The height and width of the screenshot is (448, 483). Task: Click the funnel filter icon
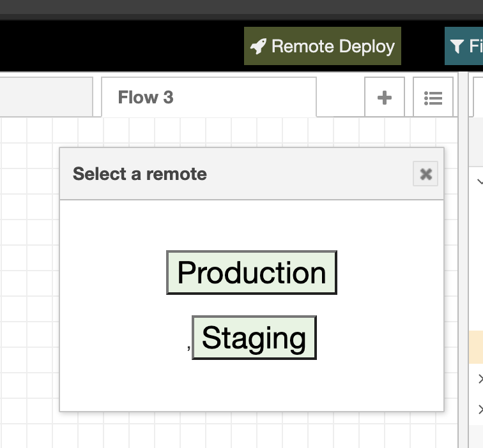[x=457, y=47]
